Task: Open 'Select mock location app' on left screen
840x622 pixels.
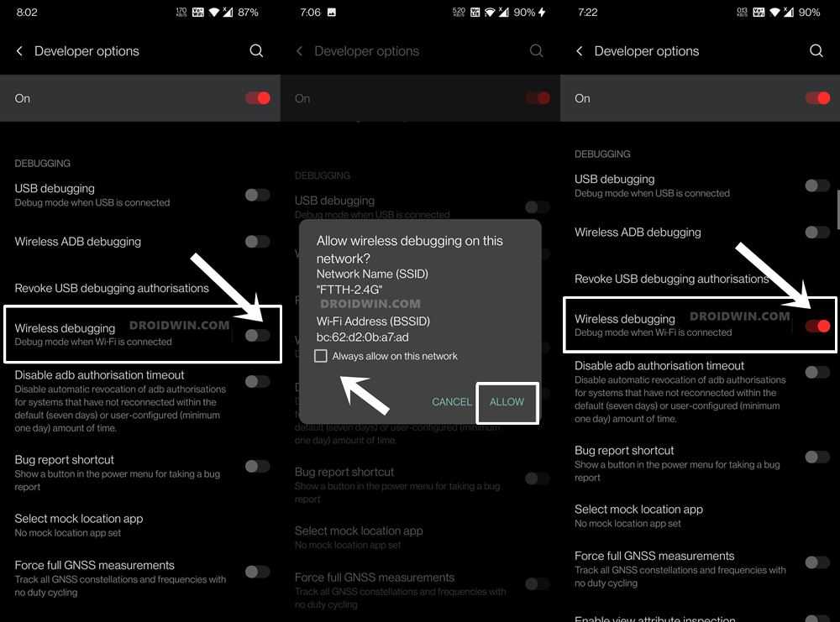Action: coord(79,525)
